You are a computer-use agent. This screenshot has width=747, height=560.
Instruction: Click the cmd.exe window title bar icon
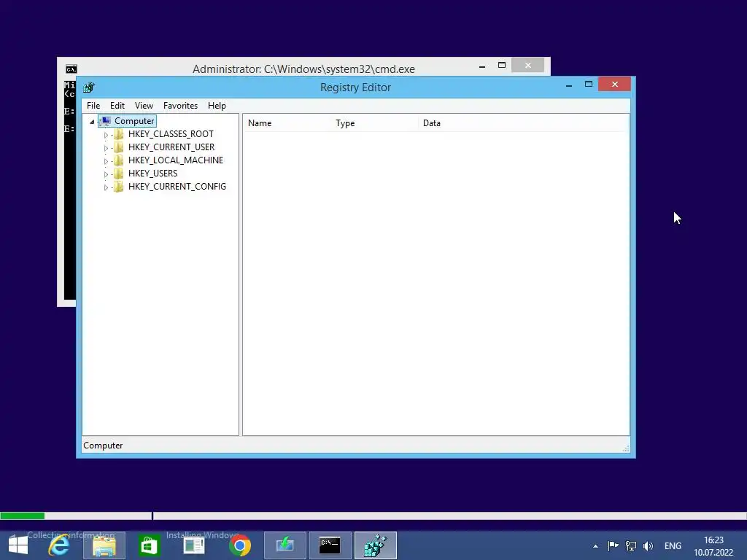tap(71, 69)
